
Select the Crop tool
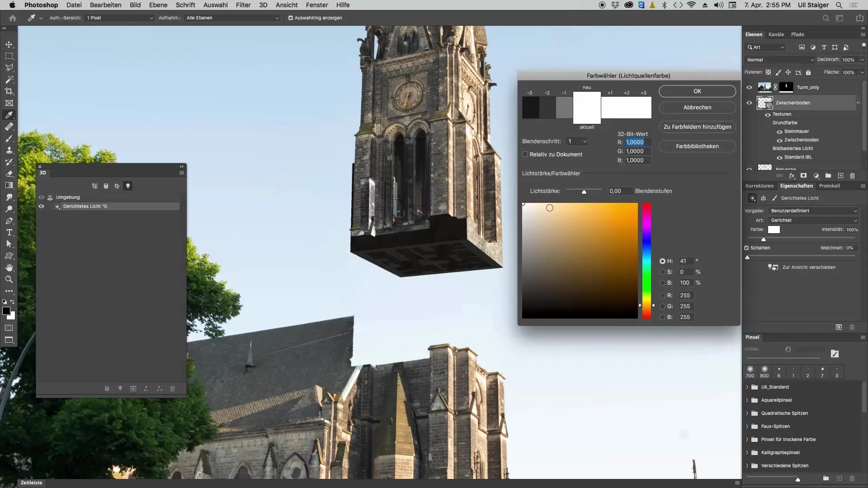point(9,91)
